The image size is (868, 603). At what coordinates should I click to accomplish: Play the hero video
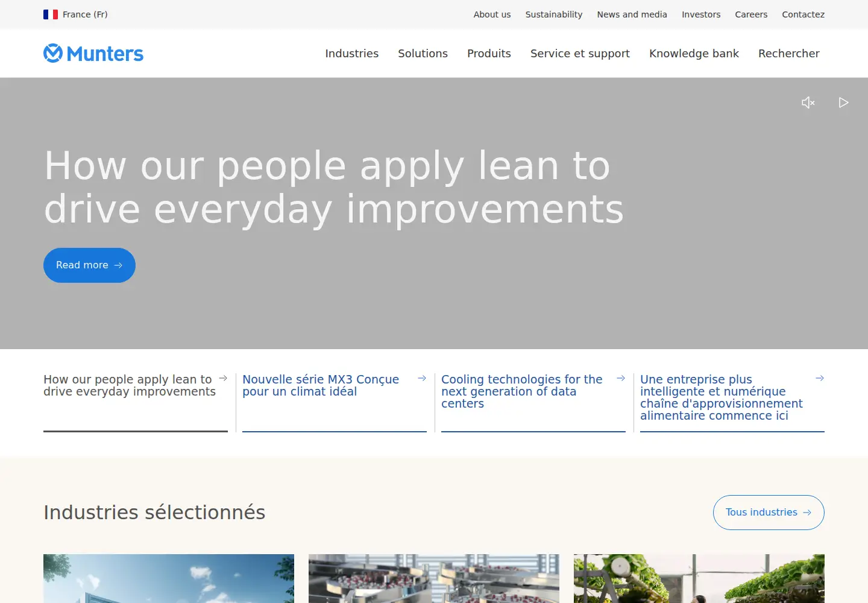pyautogui.click(x=843, y=103)
